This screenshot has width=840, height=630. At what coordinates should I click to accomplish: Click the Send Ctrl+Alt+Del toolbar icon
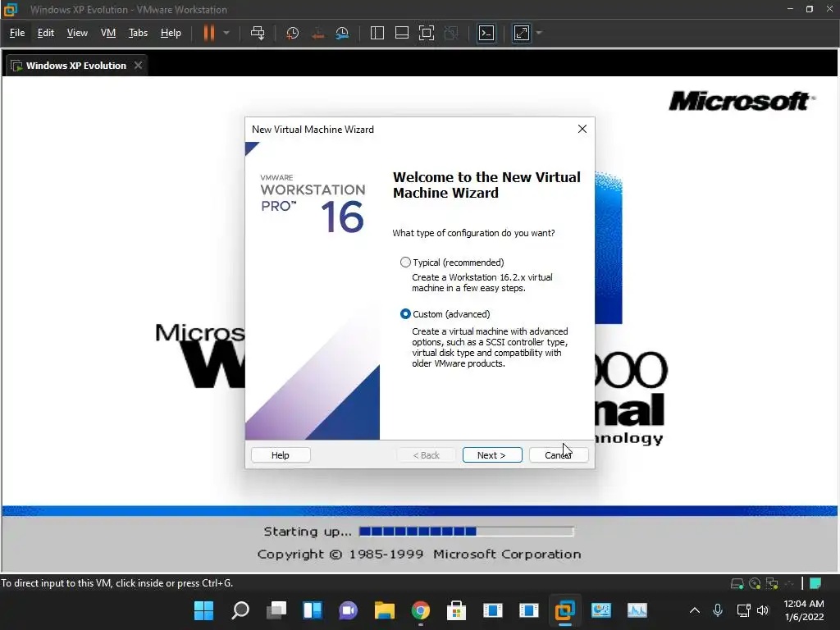point(258,33)
